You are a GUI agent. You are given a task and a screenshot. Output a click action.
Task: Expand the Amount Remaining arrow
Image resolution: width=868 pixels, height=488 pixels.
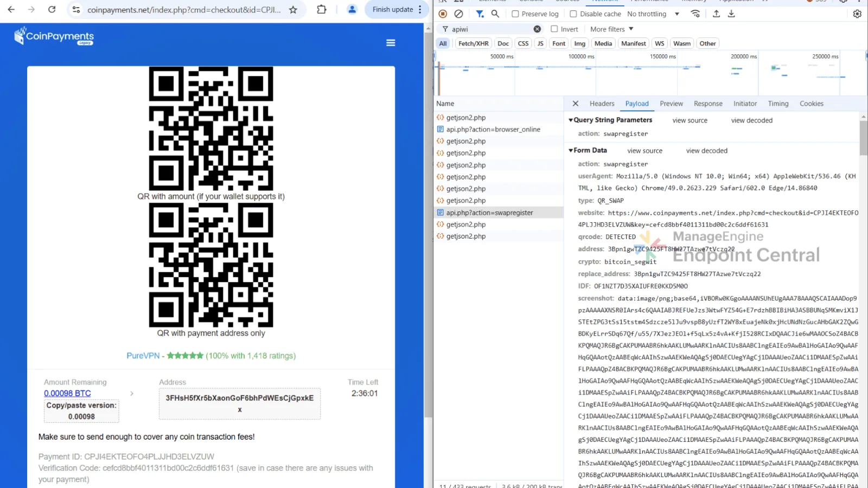pyautogui.click(x=132, y=394)
